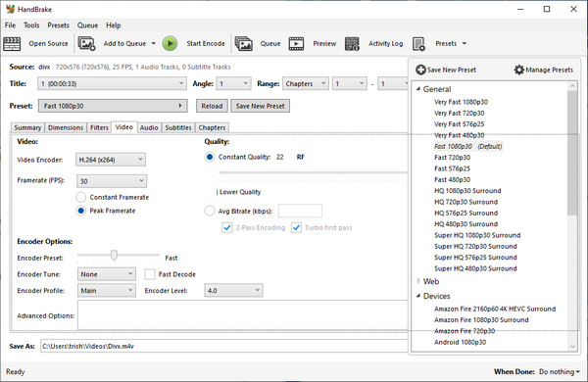Switch to the Audio tab
The image size is (588, 382).
point(149,128)
